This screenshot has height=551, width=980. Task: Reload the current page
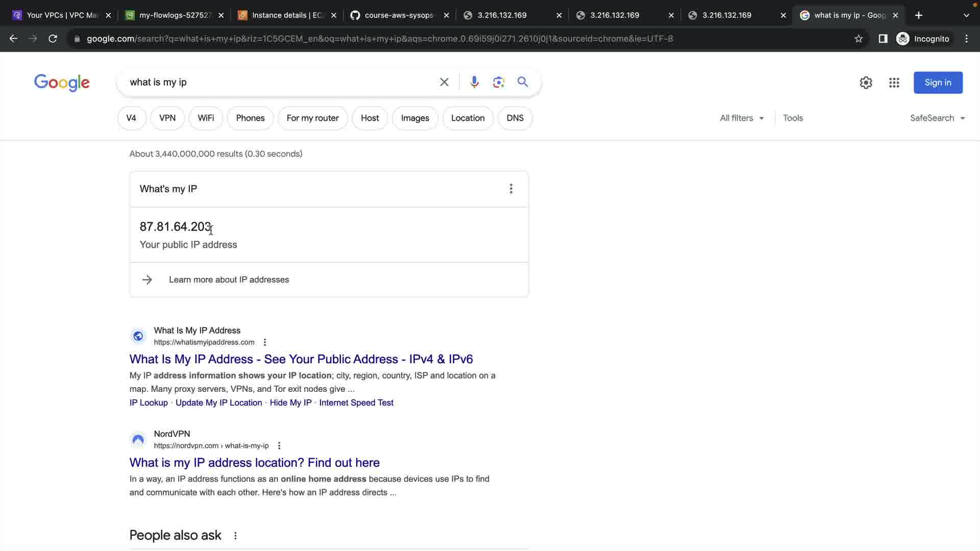coord(53,39)
